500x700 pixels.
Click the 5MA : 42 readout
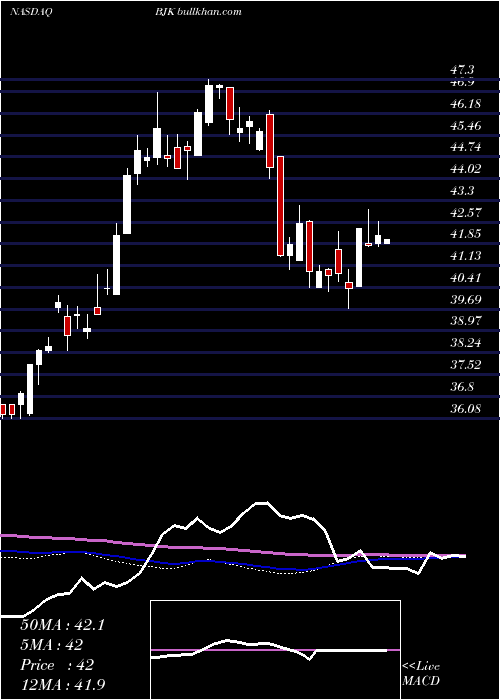(x=52, y=645)
